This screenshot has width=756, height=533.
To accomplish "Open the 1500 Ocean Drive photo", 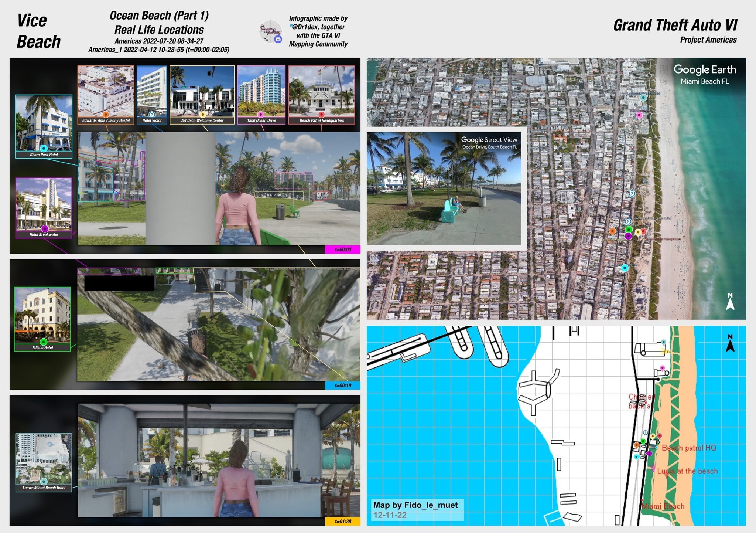I will coord(261,92).
